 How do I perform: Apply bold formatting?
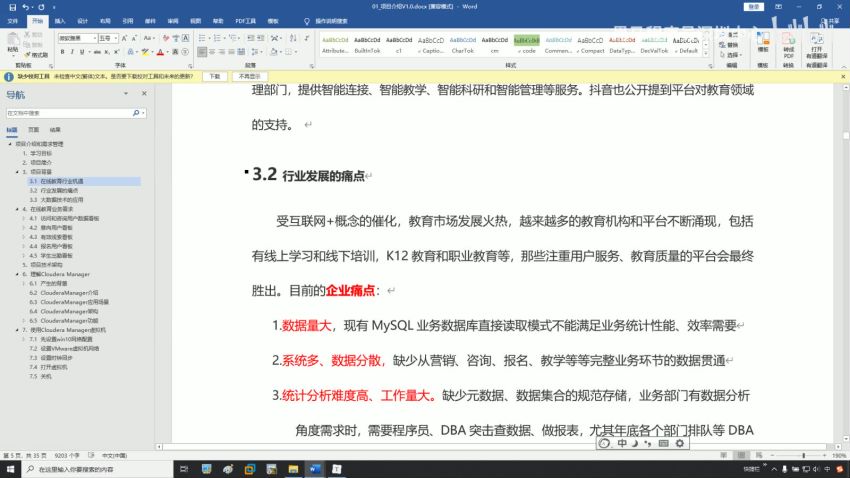click(62, 52)
